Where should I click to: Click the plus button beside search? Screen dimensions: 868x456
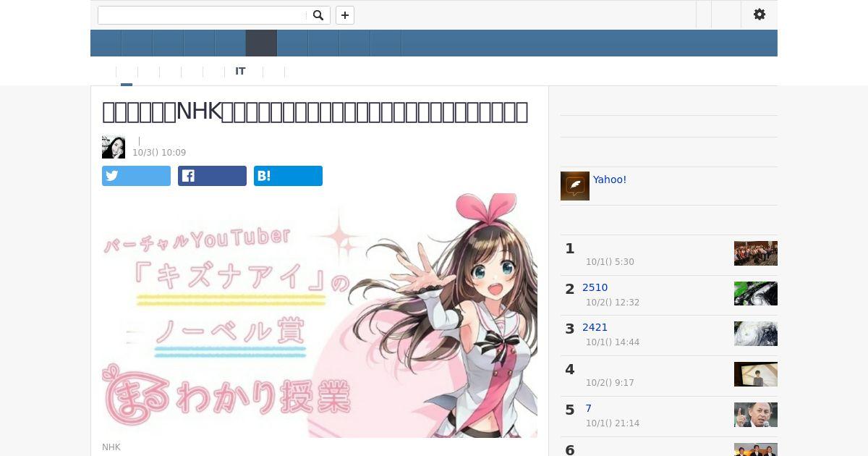[x=345, y=15]
